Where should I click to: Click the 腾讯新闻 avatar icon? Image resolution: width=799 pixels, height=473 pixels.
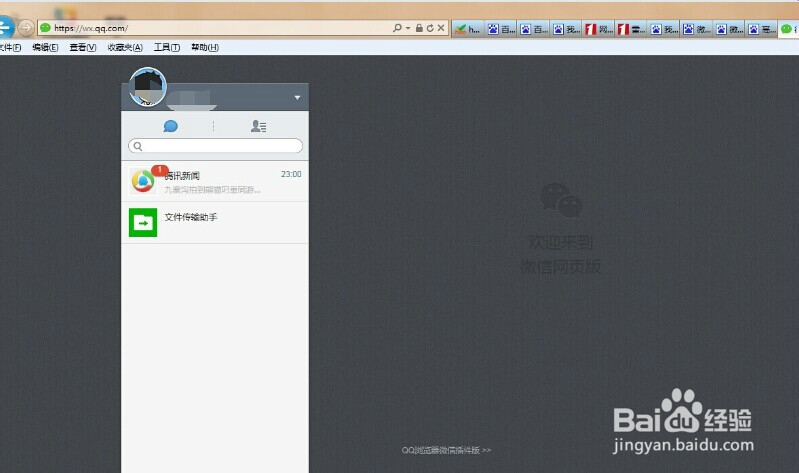(143, 181)
